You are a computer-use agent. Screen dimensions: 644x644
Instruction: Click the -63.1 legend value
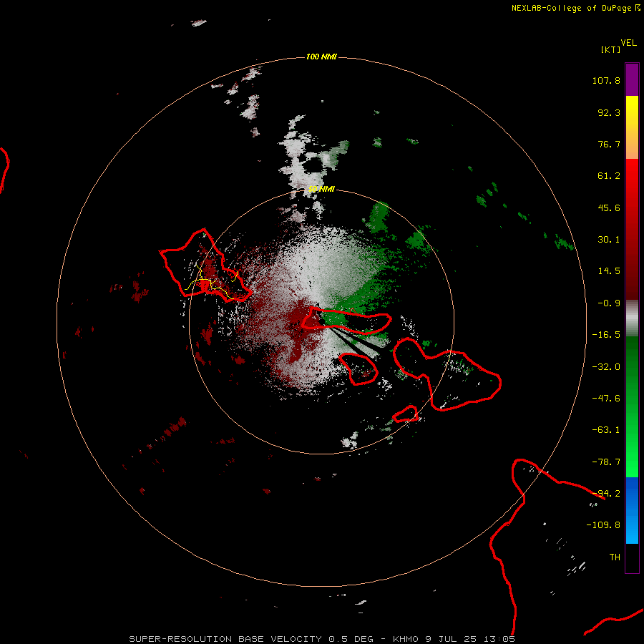click(x=606, y=430)
